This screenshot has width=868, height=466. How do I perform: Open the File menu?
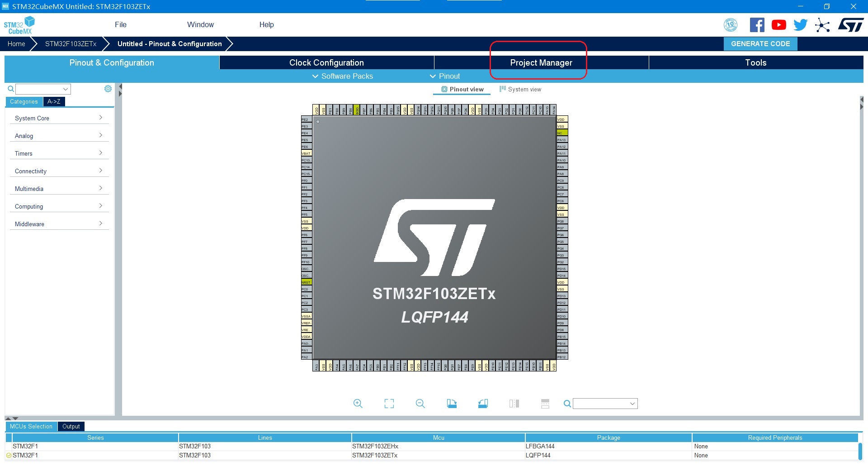(121, 25)
